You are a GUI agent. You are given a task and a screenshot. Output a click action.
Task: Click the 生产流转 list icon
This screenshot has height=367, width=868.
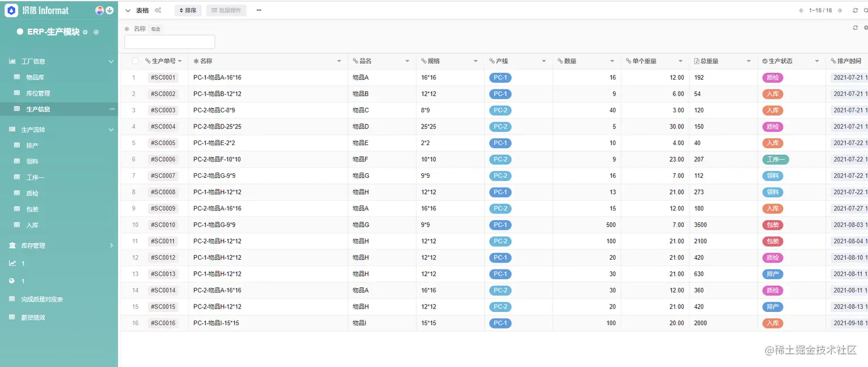point(12,130)
